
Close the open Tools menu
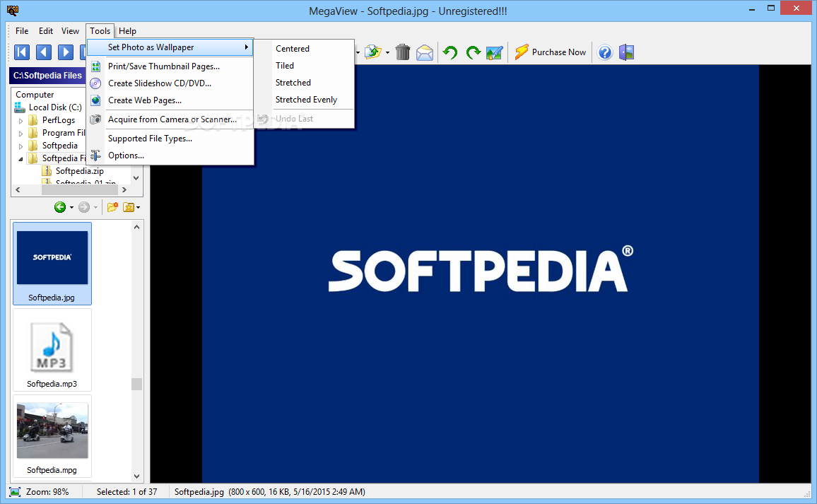pyautogui.click(x=100, y=31)
